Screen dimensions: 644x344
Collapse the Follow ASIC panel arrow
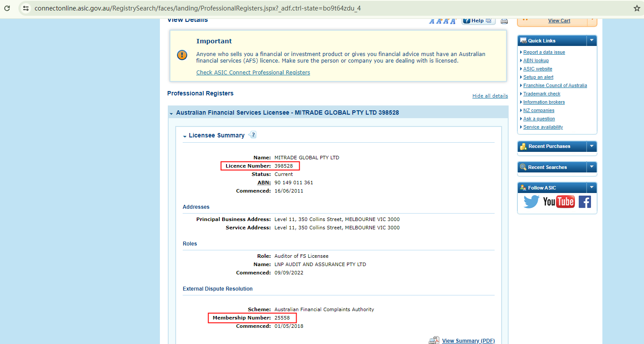point(592,188)
